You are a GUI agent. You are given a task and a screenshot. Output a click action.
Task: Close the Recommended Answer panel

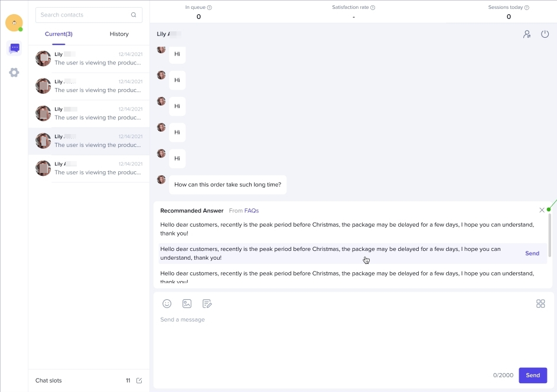[542, 210]
